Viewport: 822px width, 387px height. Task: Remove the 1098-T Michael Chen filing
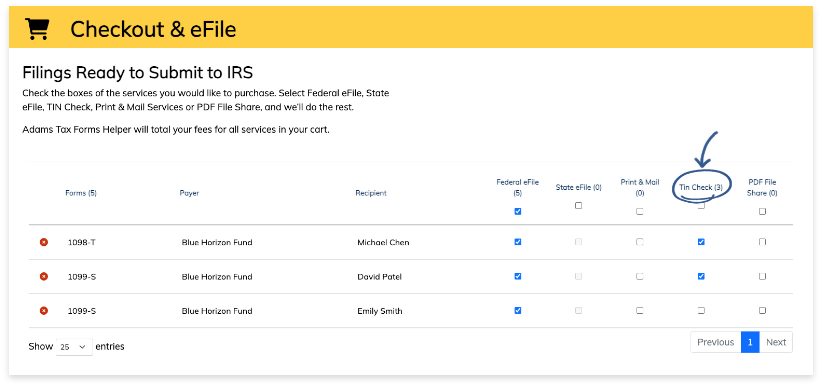(x=44, y=242)
